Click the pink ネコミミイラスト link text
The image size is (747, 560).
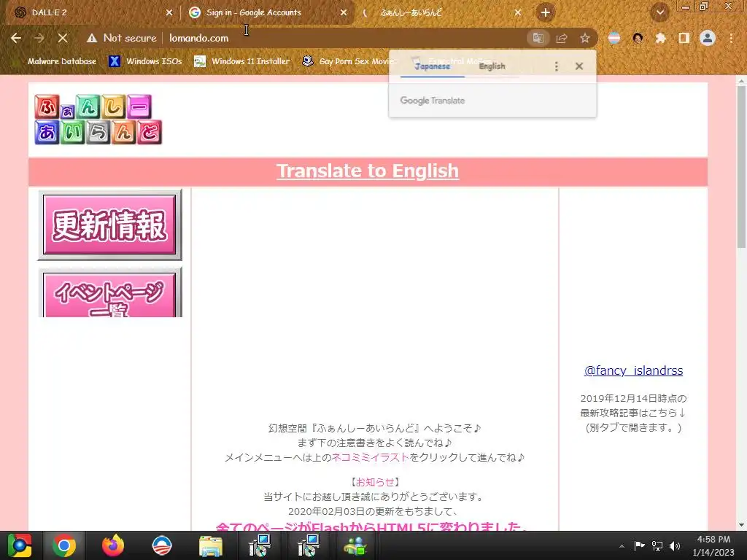pyautogui.click(x=370, y=457)
